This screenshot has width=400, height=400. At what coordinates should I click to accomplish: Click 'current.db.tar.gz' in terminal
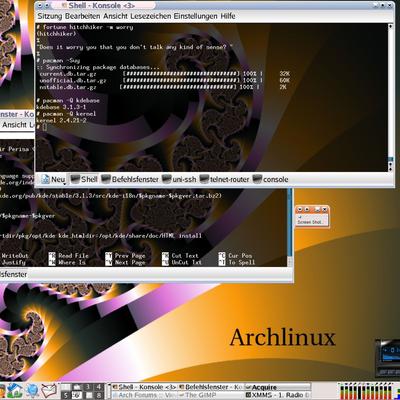[68, 74]
